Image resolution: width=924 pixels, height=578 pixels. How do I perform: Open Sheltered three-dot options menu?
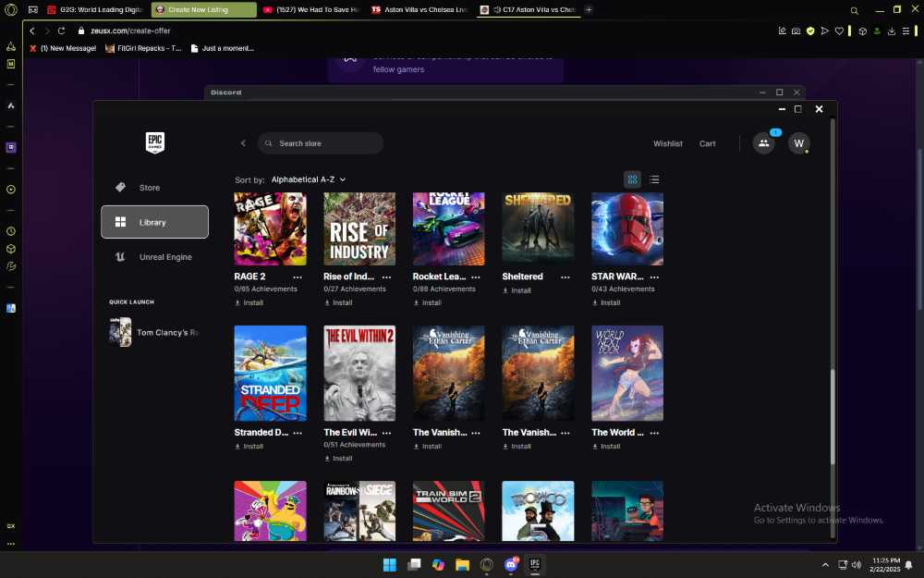565,277
